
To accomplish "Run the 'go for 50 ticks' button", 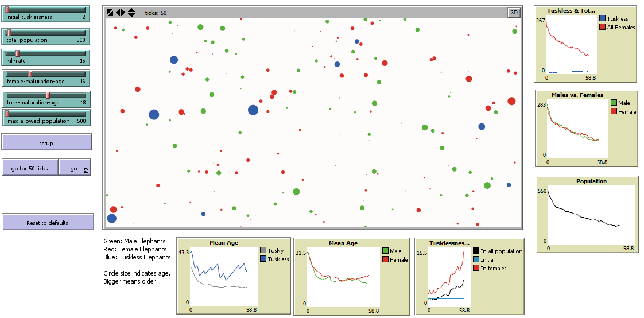I will click(x=30, y=168).
